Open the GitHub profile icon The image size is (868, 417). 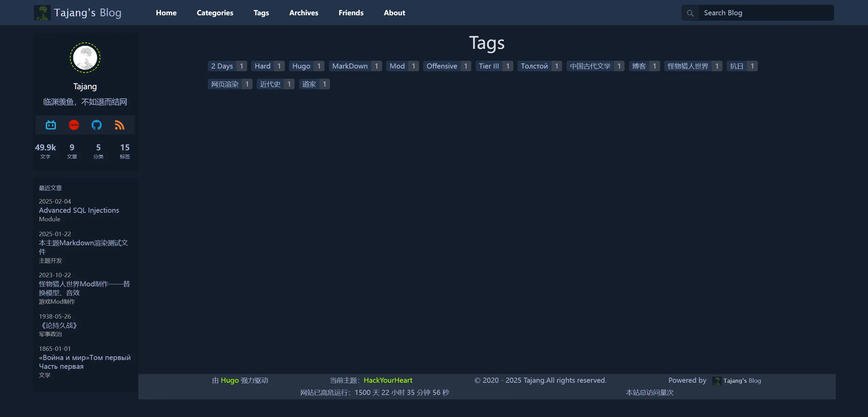tap(97, 125)
